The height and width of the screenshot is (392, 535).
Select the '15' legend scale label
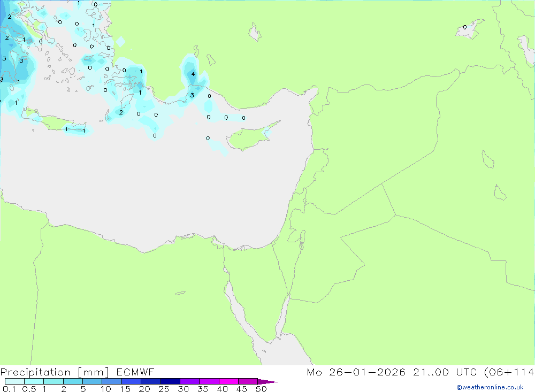tap(125, 389)
